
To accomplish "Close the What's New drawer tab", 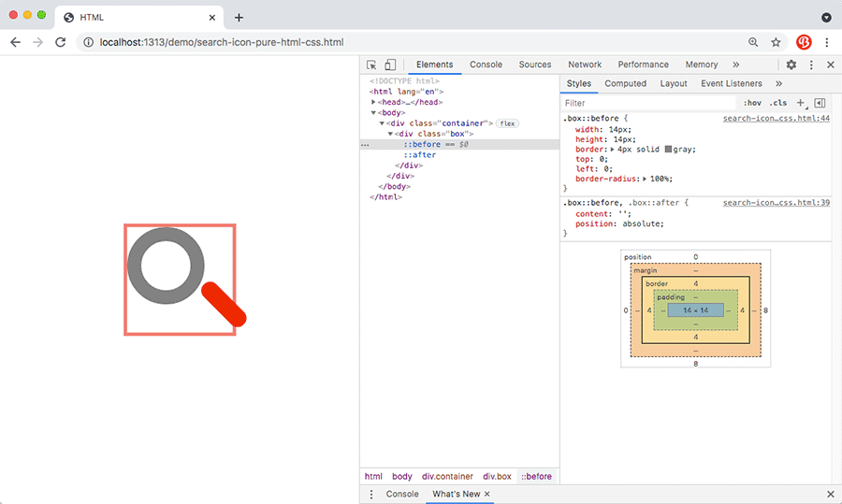I will coord(487,494).
